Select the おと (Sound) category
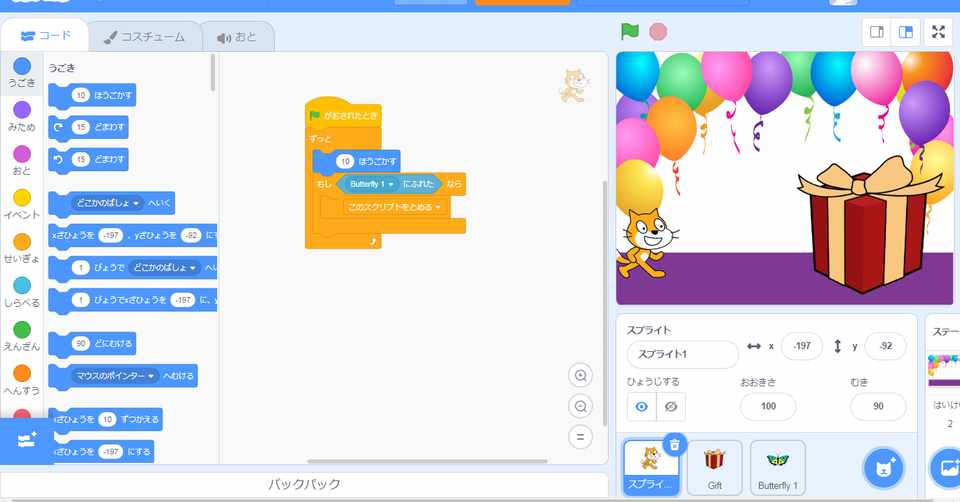This screenshot has width=960, height=502. 22,160
